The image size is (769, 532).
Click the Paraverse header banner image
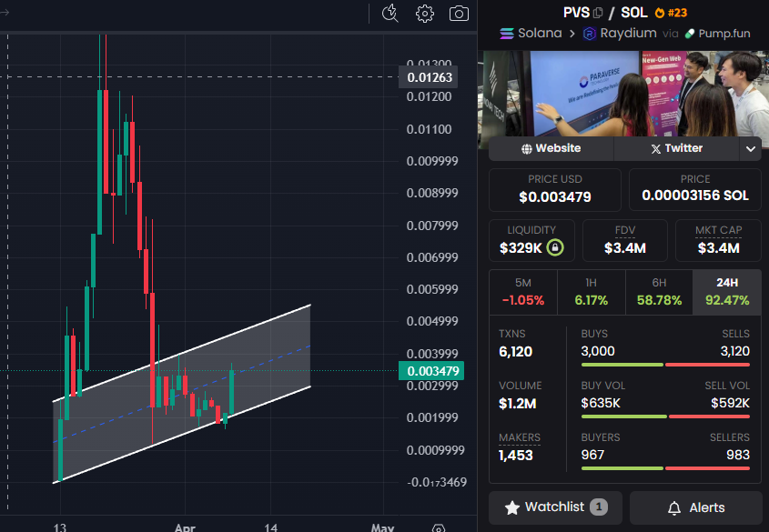click(623, 93)
